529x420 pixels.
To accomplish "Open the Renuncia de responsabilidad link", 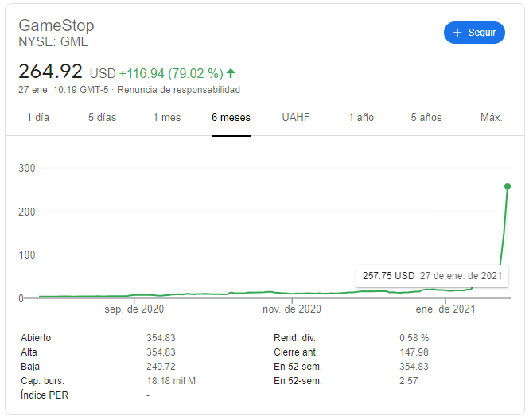I will point(178,90).
